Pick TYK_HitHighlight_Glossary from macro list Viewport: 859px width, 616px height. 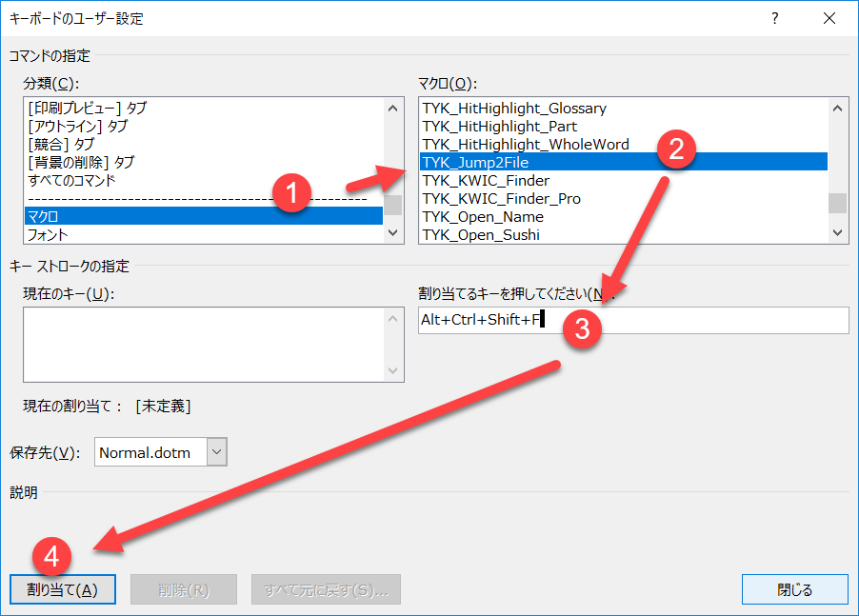(x=514, y=108)
